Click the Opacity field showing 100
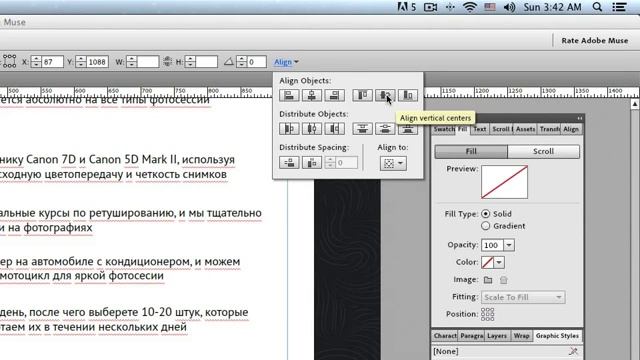 coord(493,245)
